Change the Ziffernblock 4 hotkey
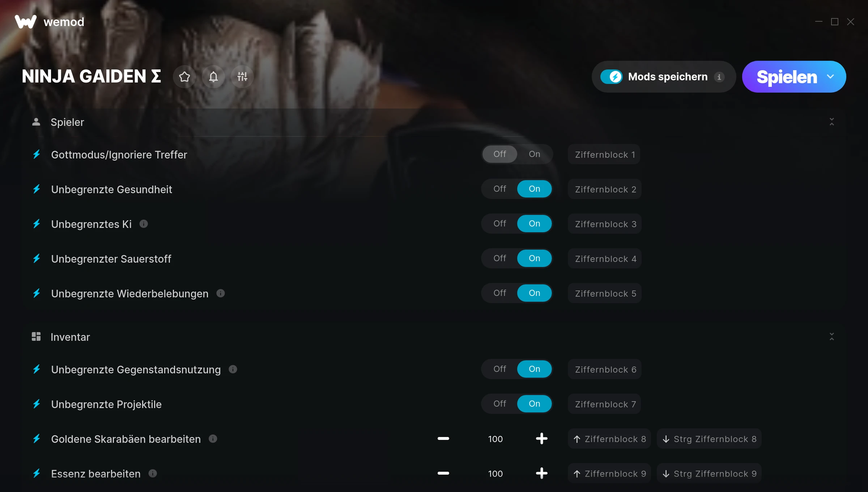 [x=605, y=259]
